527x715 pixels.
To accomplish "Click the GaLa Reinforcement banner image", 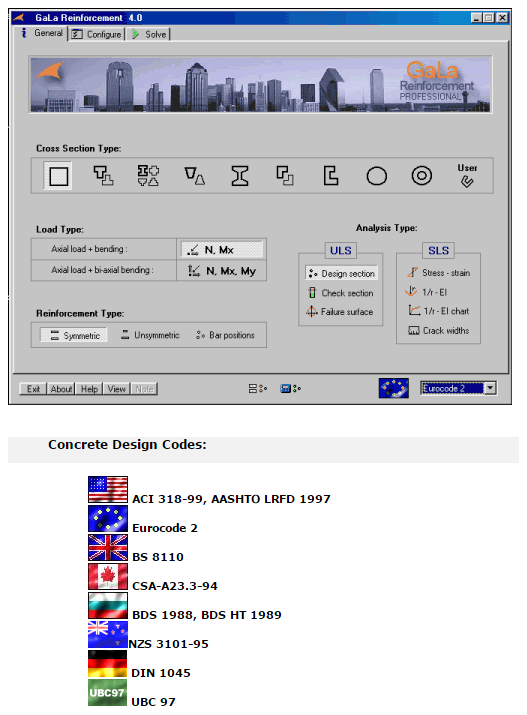I will pyautogui.click(x=260, y=85).
